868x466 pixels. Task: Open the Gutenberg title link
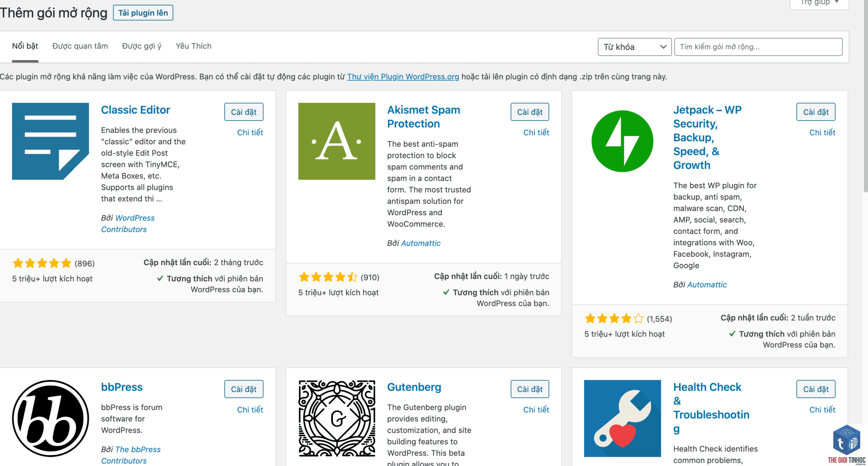(414, 387)
